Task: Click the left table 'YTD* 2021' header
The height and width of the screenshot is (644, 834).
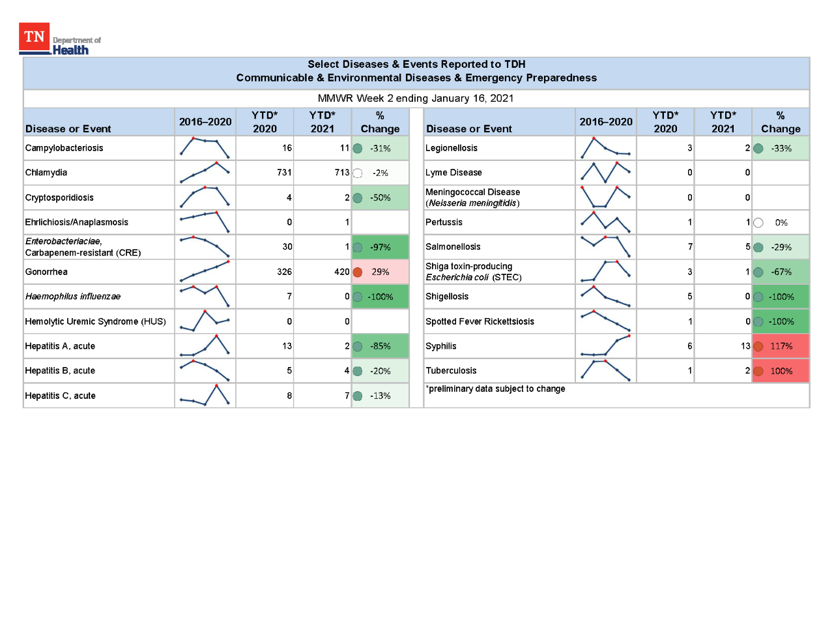Action: pyautogui.click(x=323, y=122)
